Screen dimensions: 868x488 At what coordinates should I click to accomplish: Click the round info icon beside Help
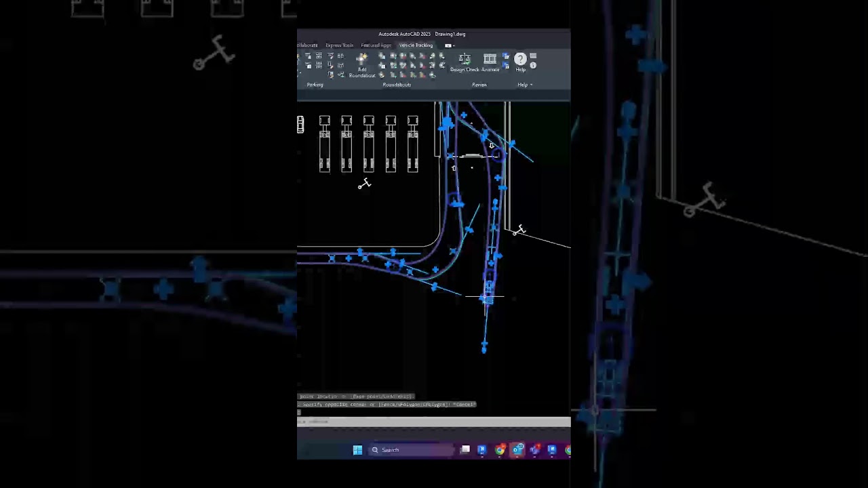(533, 65)
